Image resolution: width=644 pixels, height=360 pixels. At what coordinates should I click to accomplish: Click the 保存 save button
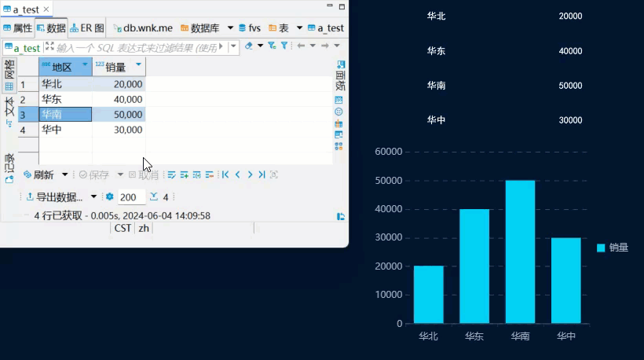tap(94, 174)
